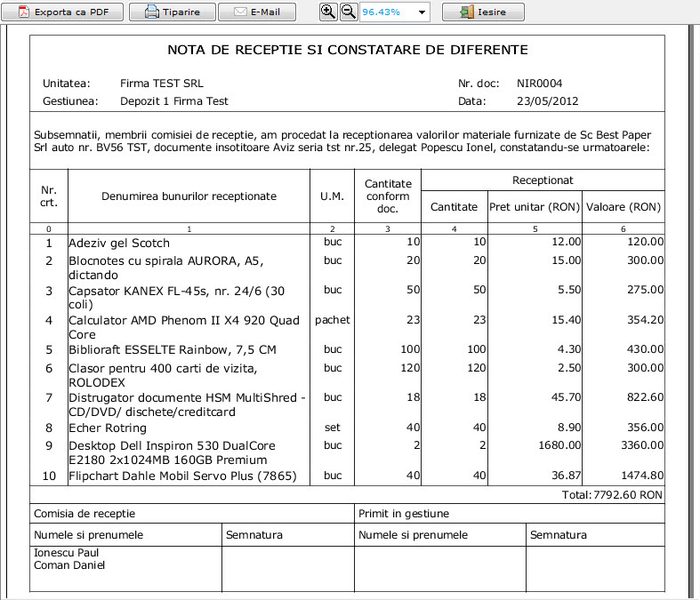
Task: Click the Total 7792.60 RON text
Action: (612, 495)
